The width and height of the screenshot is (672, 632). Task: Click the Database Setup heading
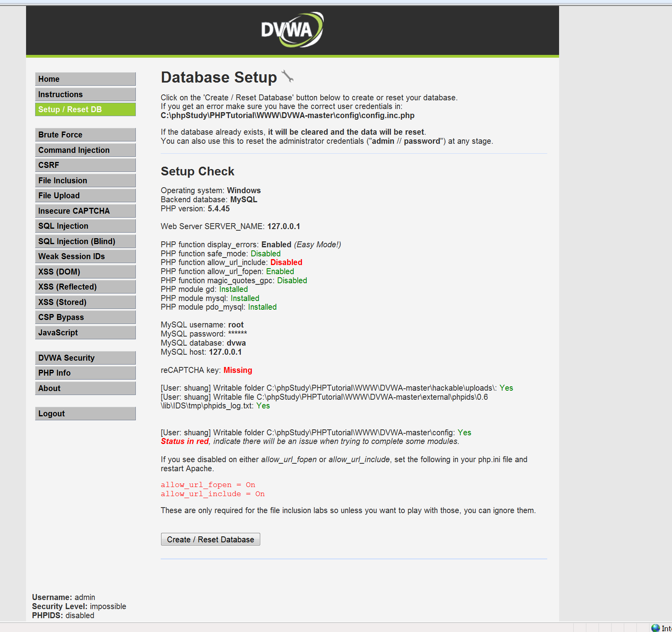219,77
